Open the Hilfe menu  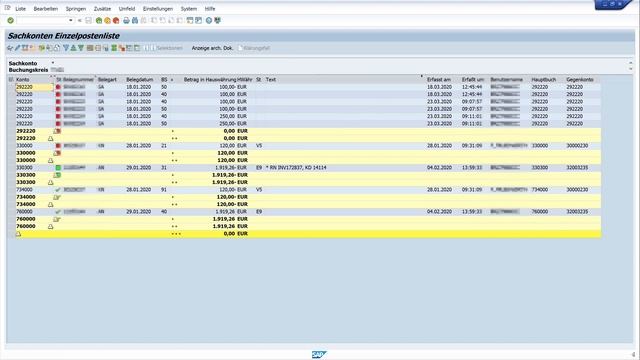(210, 9)
